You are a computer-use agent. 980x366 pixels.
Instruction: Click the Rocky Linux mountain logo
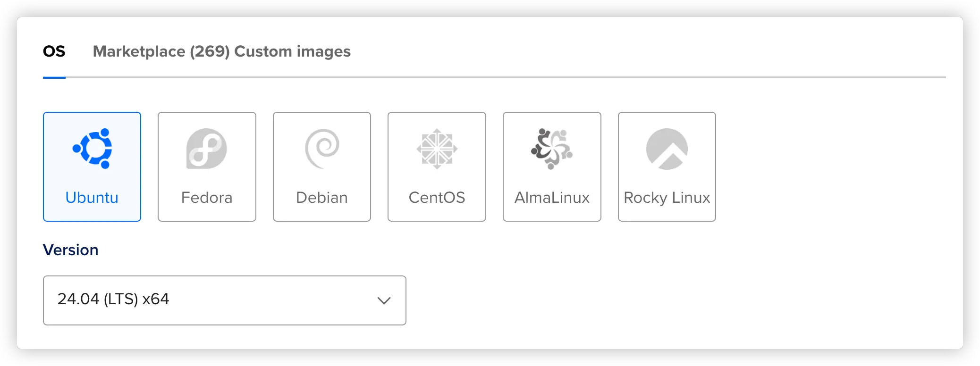click(x=667, y=149)
